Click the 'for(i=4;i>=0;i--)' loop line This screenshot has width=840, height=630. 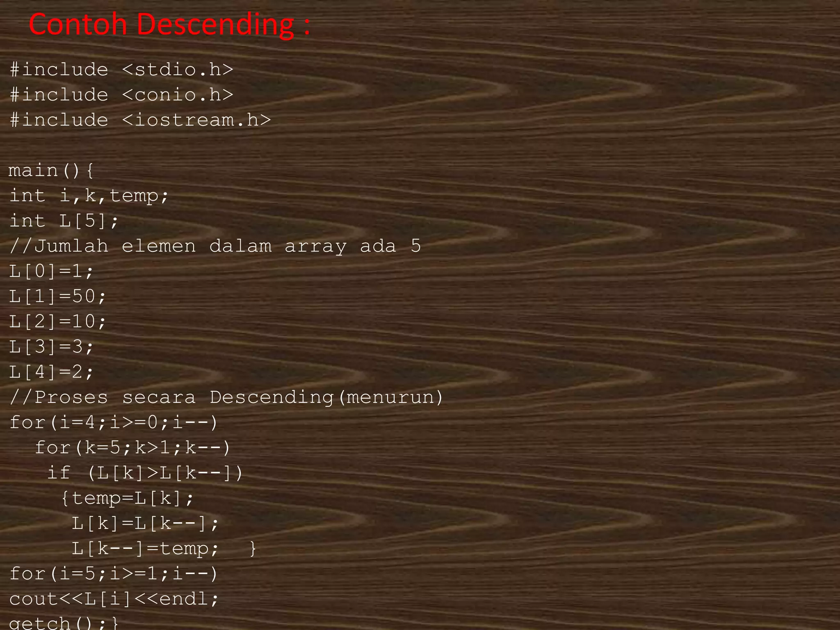[114, 422]
